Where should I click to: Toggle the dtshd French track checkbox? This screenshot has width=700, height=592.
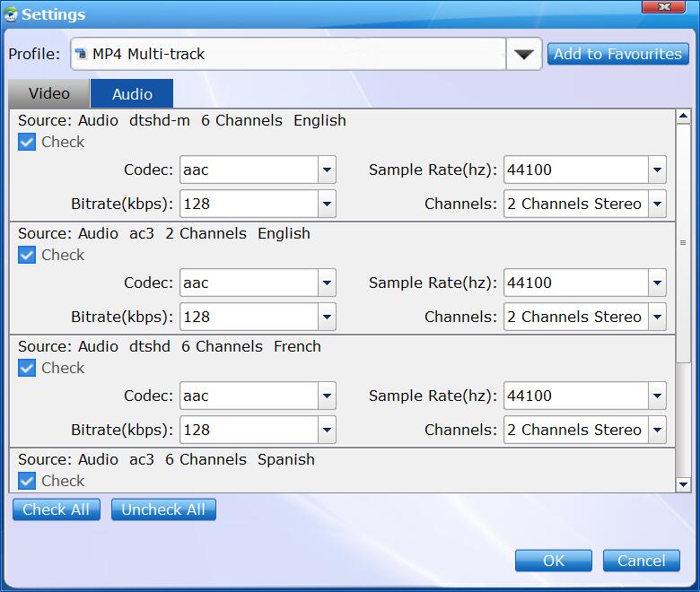(27, 368)
